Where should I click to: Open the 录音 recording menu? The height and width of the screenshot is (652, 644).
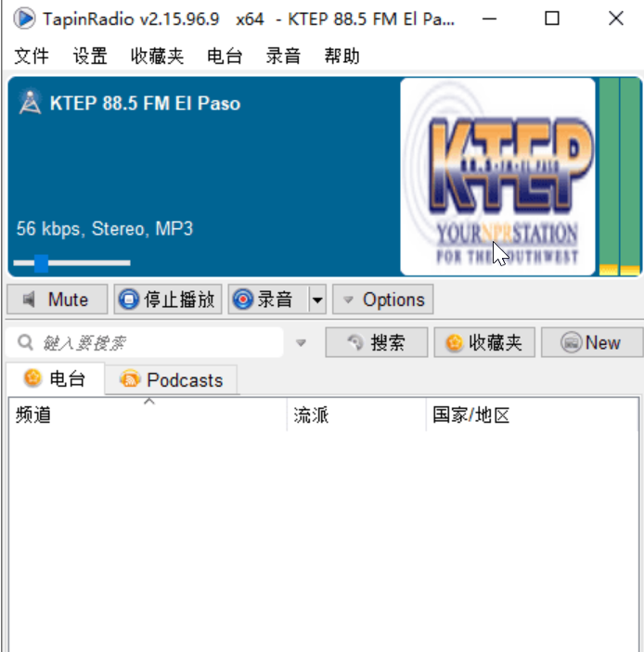pos(283,56)
